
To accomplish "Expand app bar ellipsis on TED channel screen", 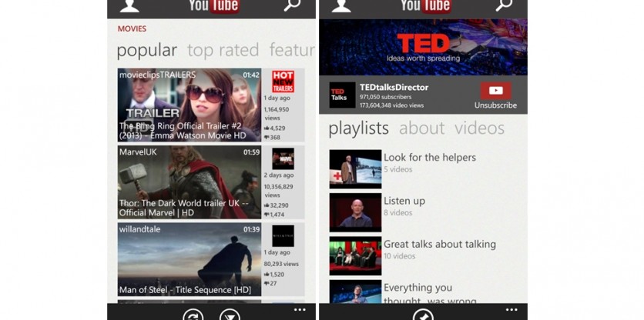I will click(512, 310).
